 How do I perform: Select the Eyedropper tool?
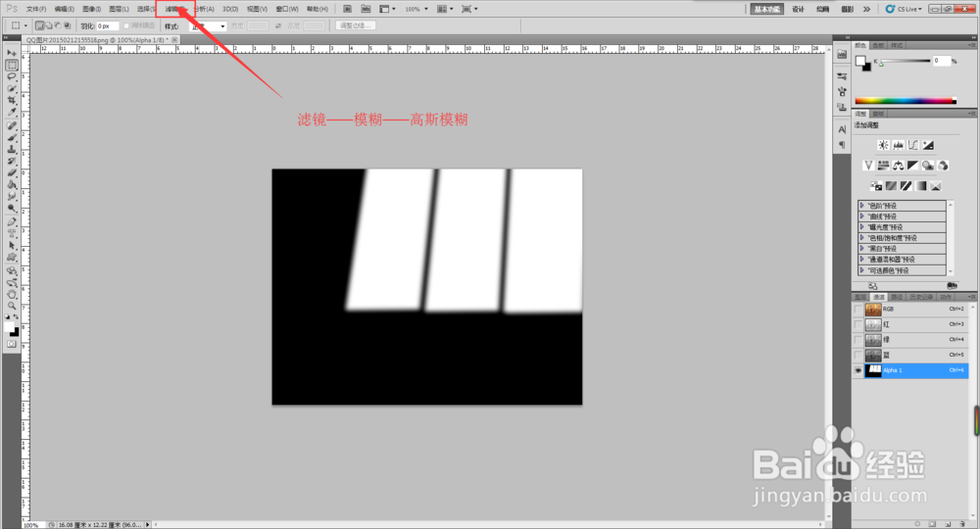click(x=12, y=112)
